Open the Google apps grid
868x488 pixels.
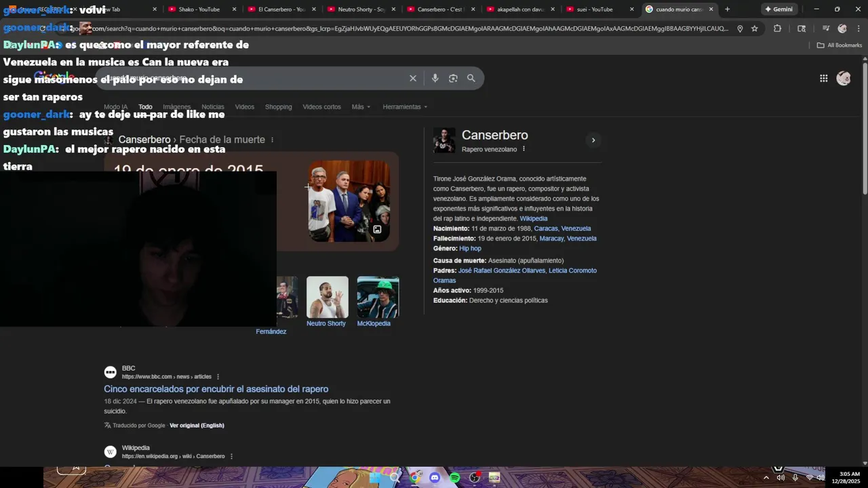point(823,78)
